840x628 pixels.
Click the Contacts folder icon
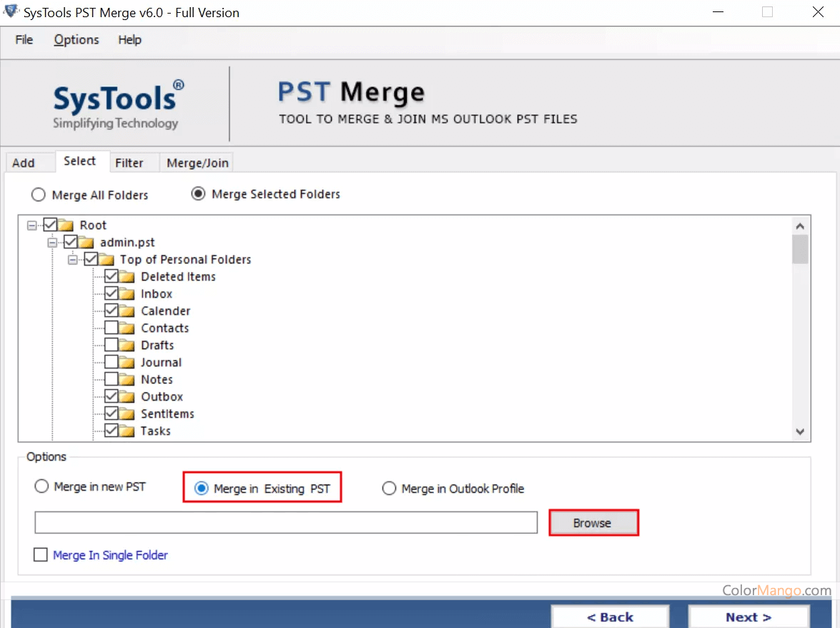point(127,328)
